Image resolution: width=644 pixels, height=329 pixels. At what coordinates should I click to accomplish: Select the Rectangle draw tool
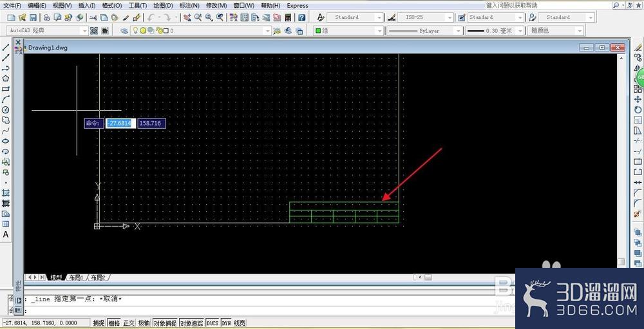click(6, 89)
